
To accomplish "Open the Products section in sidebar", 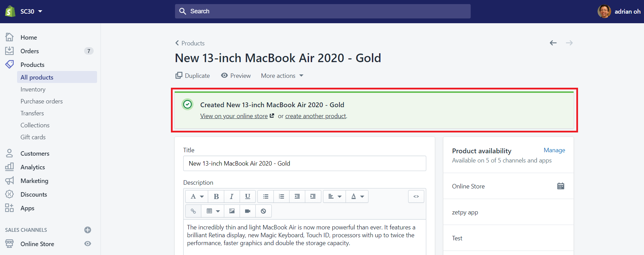I will click(x=32, y=65).
